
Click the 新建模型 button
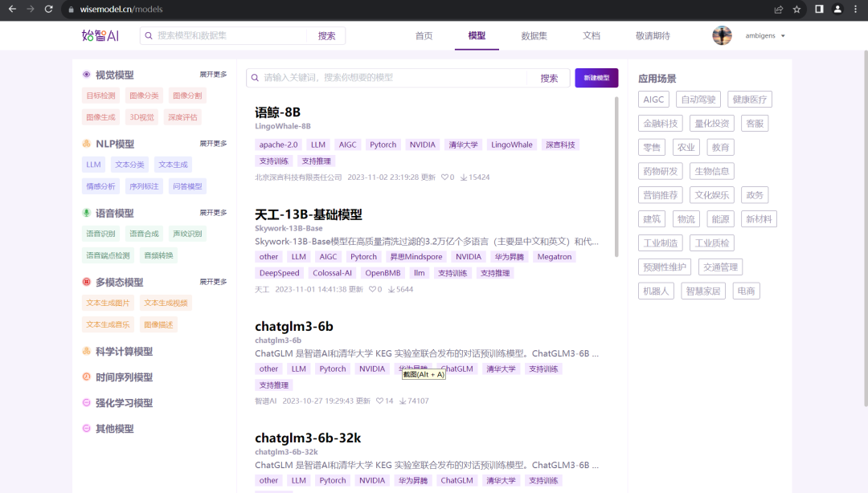(596, 77)
